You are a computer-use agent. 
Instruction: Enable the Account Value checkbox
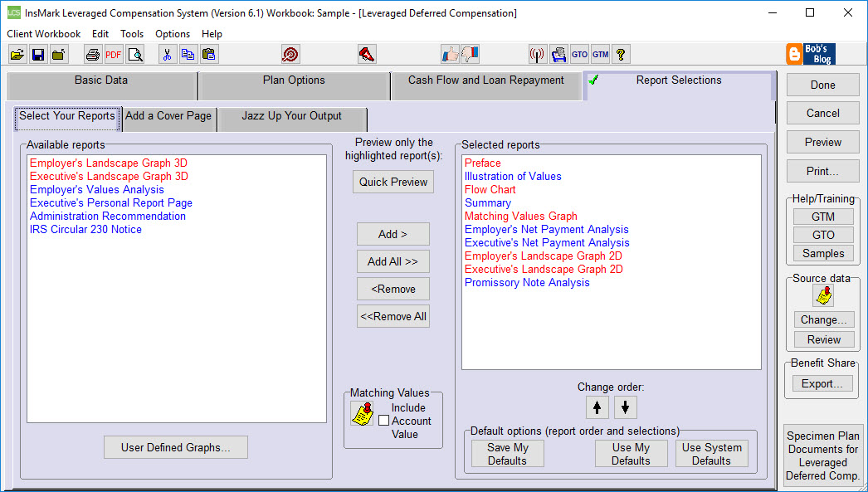pyautogui.click(x=385, y=420)
